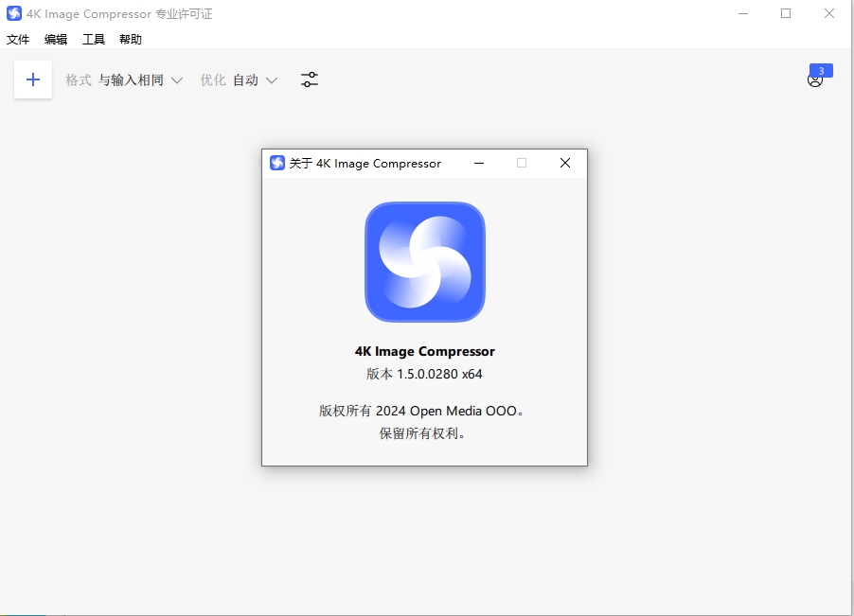Minimize the About 4K Image Compressor dialog
Screen dimensions: 854x616
tap(479, 163)
